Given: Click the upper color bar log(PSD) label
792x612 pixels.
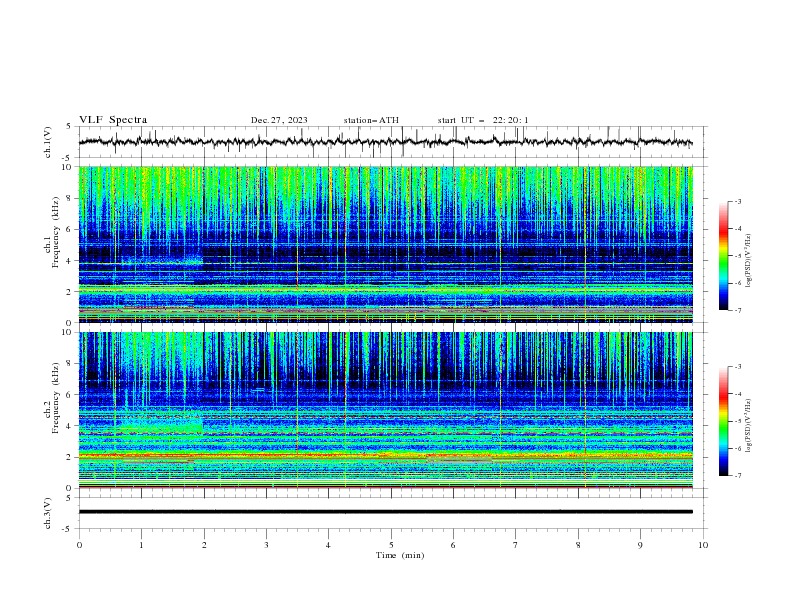Looking at the screenshot, I should click(x=748, y=260).
